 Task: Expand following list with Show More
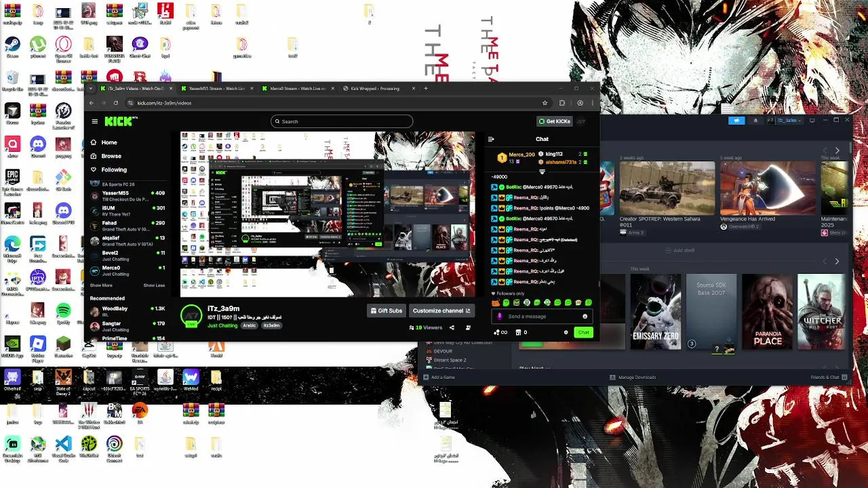click(x=101, y=285)
